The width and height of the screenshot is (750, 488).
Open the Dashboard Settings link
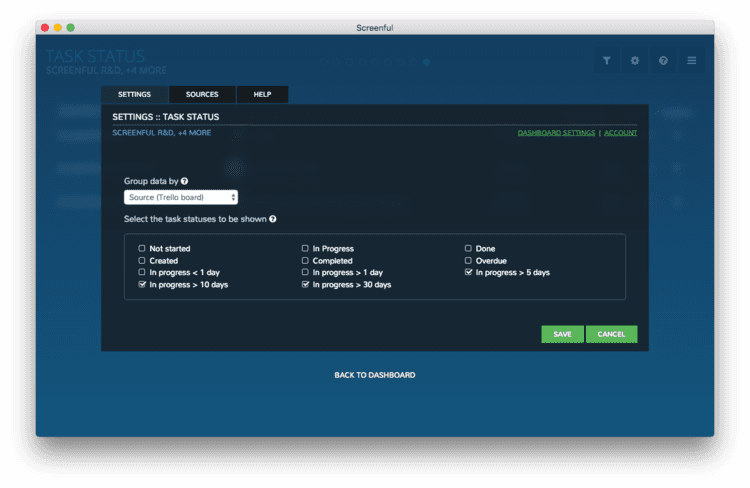coord(556,133)
